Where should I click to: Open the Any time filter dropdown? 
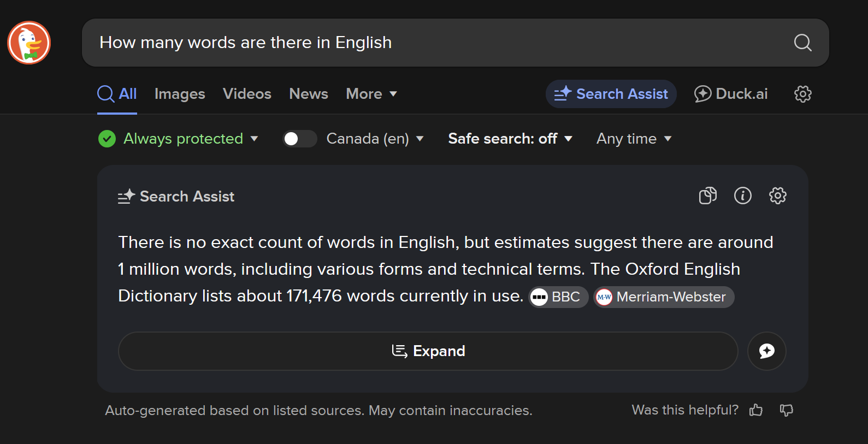[x=634, y=139]
